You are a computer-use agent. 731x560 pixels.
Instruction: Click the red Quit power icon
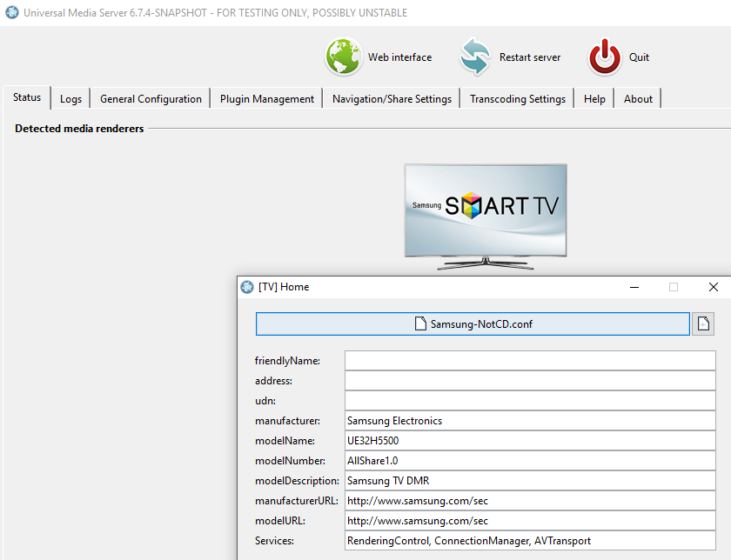605,57
